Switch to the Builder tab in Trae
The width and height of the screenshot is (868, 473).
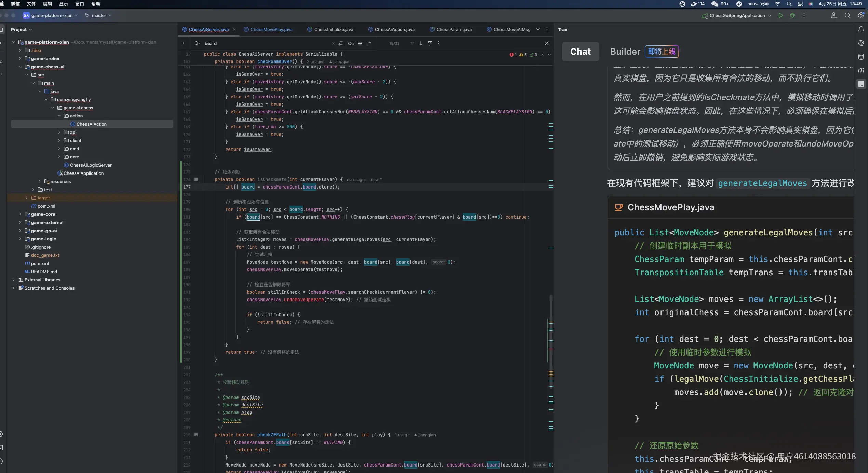pos(625,52)
